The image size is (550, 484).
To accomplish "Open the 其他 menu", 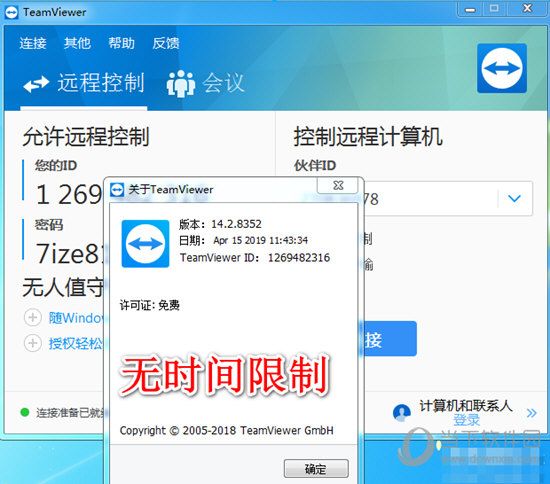I will click(77, 43).
